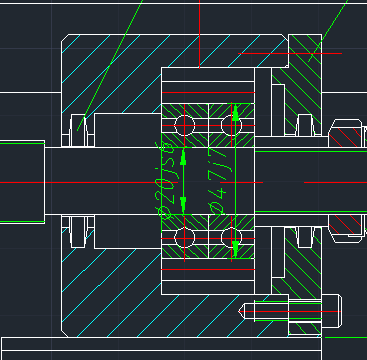The image size is (367, 360).
Task: Click the upper-right bearing ball circle
Action: (x=231, y=126)
